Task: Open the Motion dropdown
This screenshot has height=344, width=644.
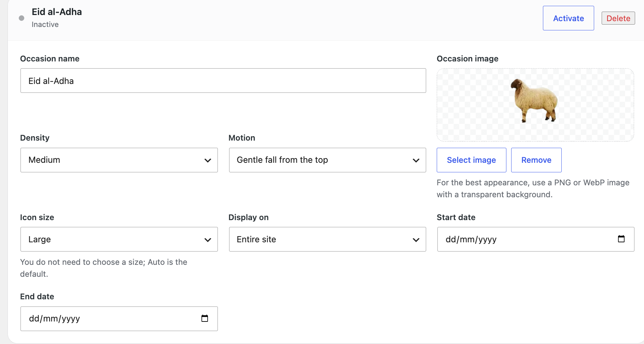Action: pyautogui.click(x=327, y=160)
